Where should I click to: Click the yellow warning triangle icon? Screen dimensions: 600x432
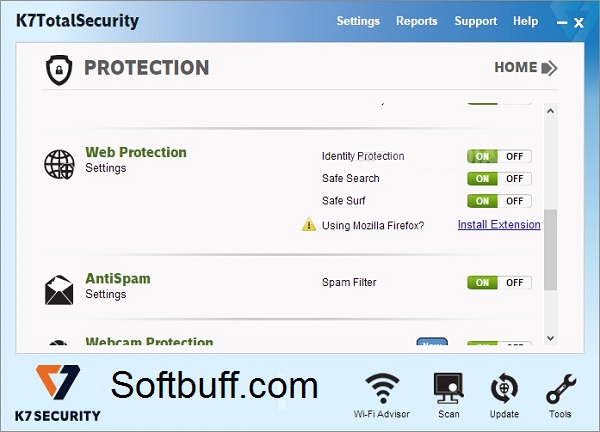pyautogui.click(x=309, y=225)
